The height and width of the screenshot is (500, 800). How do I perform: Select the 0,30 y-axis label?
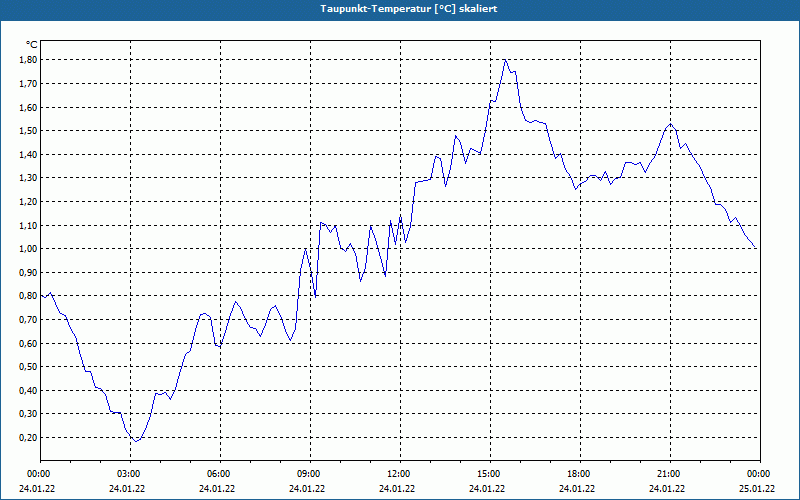click(28, 414)
